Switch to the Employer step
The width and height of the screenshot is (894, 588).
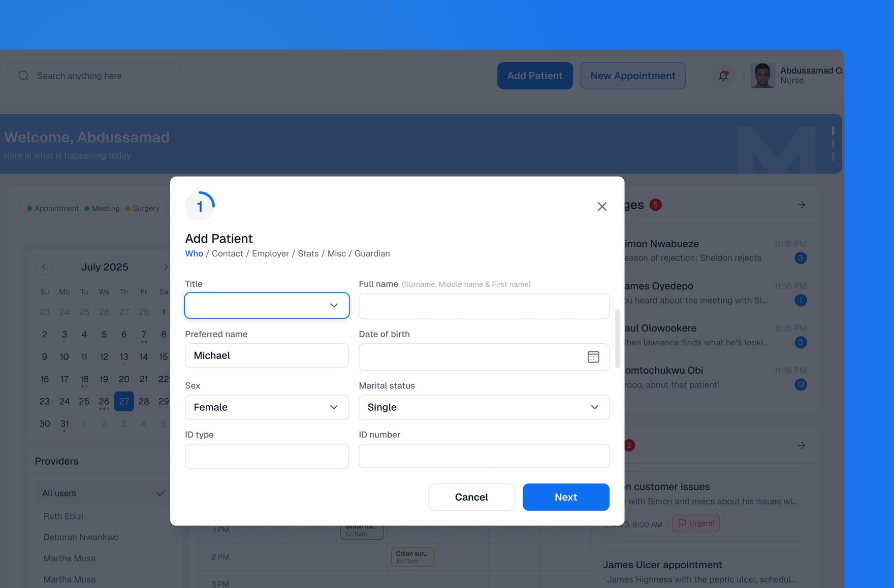(x=270, y=253)
